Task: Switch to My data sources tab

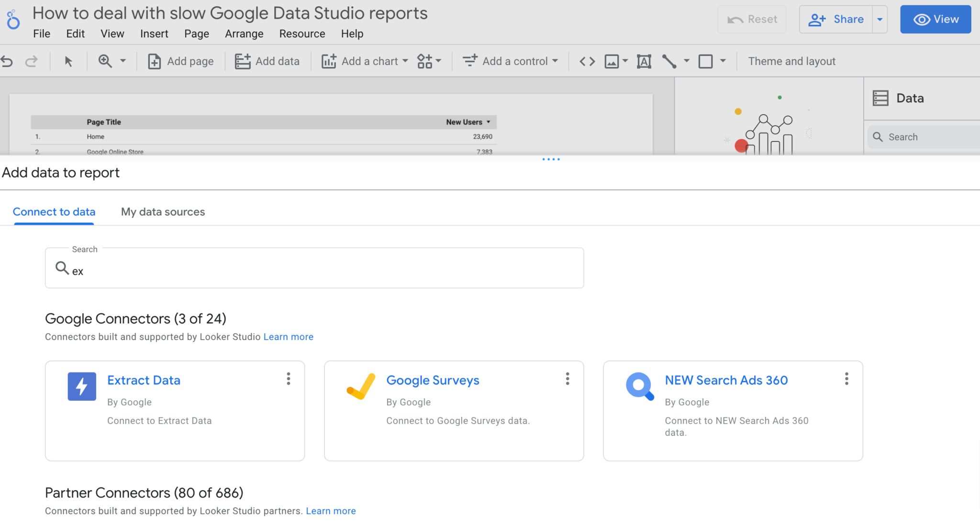Action: pos(163,212)
